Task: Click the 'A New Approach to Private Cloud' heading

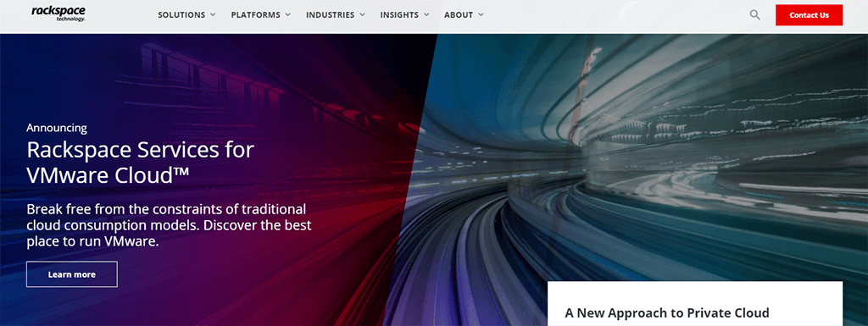Action: [667, 312]
